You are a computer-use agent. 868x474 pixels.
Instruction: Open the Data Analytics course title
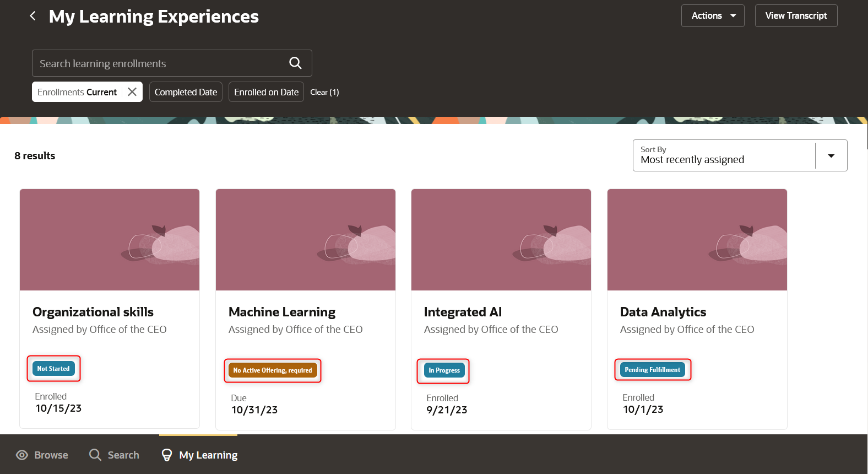(663, 312)
